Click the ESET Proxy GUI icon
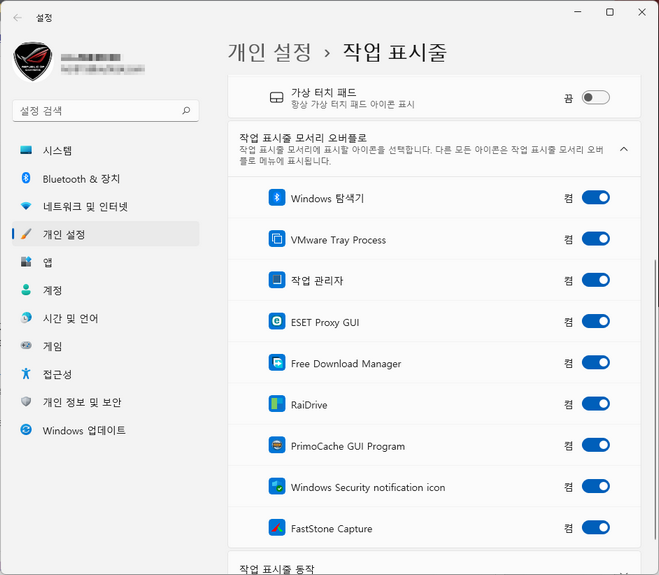Viewport: 659px width, 575px height. click(277, 321)
